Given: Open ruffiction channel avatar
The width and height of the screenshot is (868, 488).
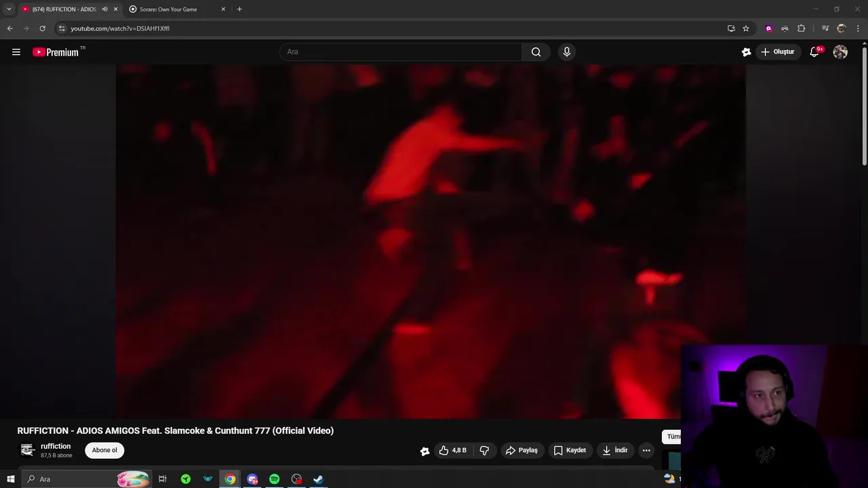Looking at the screenshot, I should click(27, 450).
